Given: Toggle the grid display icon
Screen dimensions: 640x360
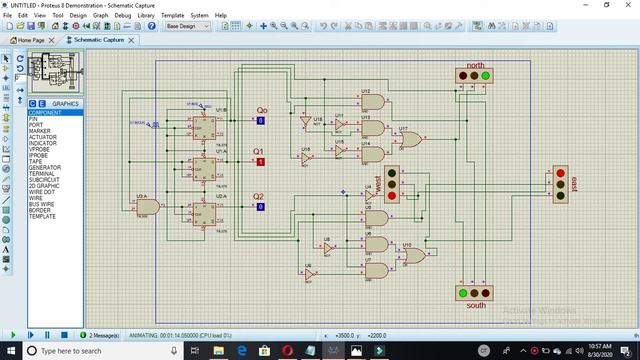Looking at the screenshot, I should pos(236,26).
